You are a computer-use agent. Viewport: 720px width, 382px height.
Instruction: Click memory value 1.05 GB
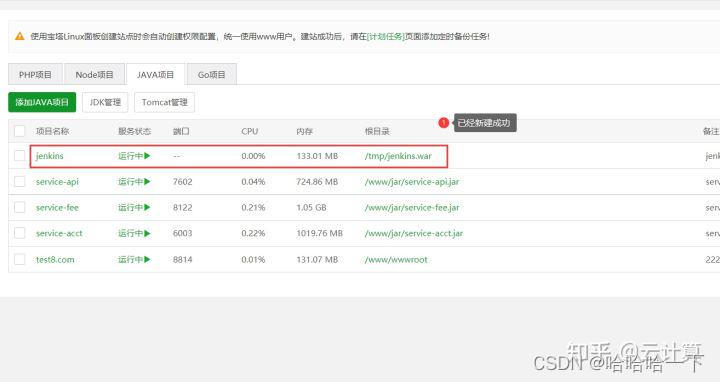tap(311, 208)
